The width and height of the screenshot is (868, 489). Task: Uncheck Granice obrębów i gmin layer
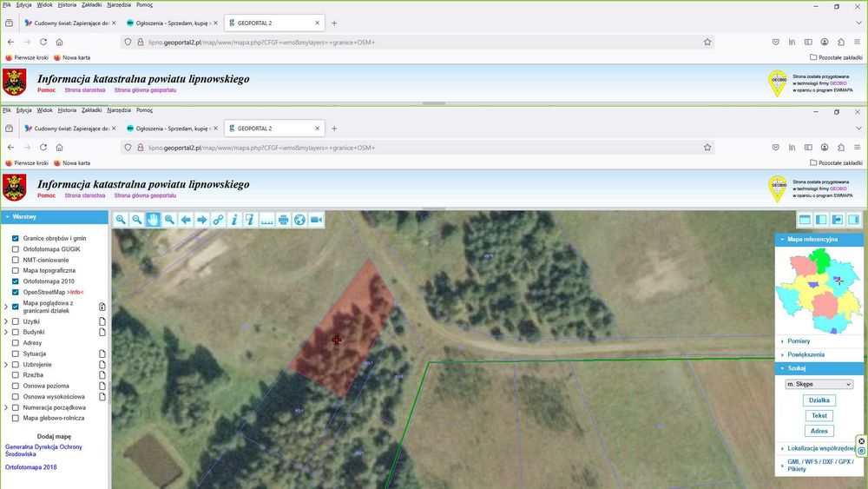[16, 238]
